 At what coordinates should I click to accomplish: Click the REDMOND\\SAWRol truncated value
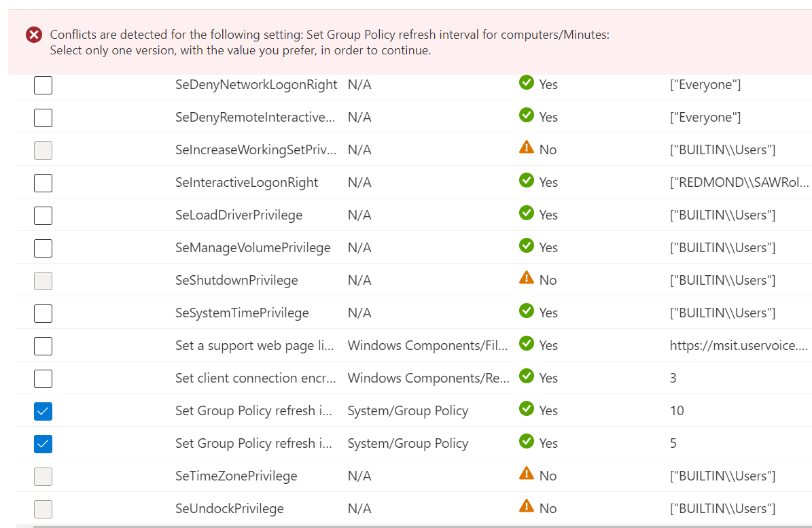click(x=739, y=182)
